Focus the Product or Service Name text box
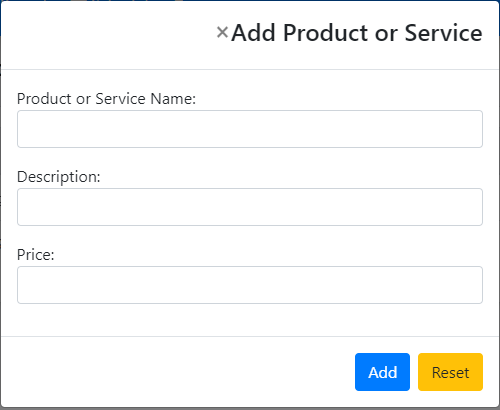Image resolution: width=500 pixels, height=410 pixels. coord(250,129)
